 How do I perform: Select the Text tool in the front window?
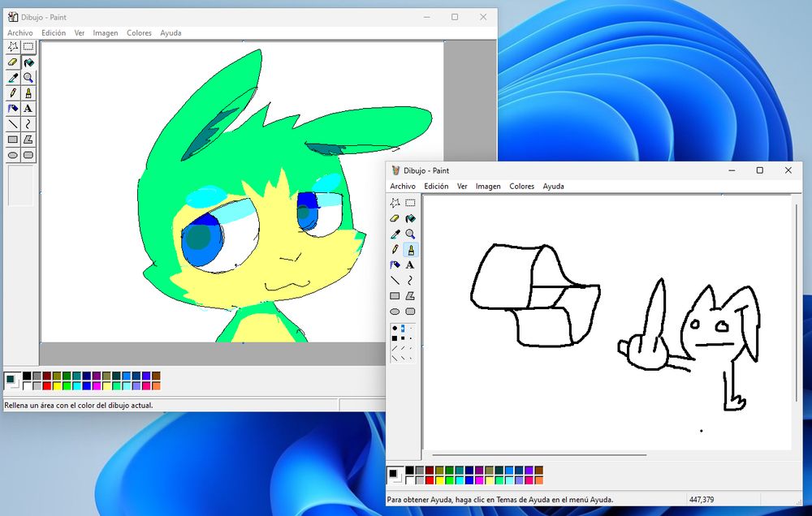[x=410, y=264]
